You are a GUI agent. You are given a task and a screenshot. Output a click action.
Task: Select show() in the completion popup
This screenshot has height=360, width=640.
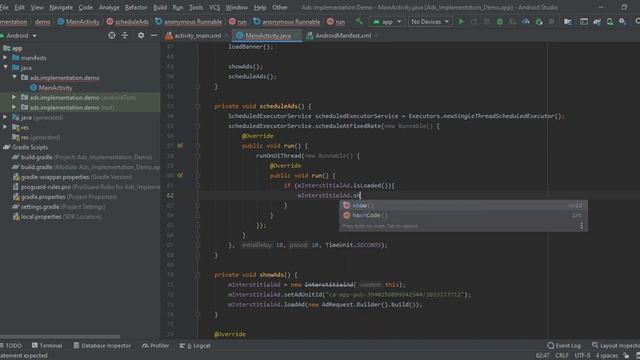pyautogui.click(x=463, y=205)
